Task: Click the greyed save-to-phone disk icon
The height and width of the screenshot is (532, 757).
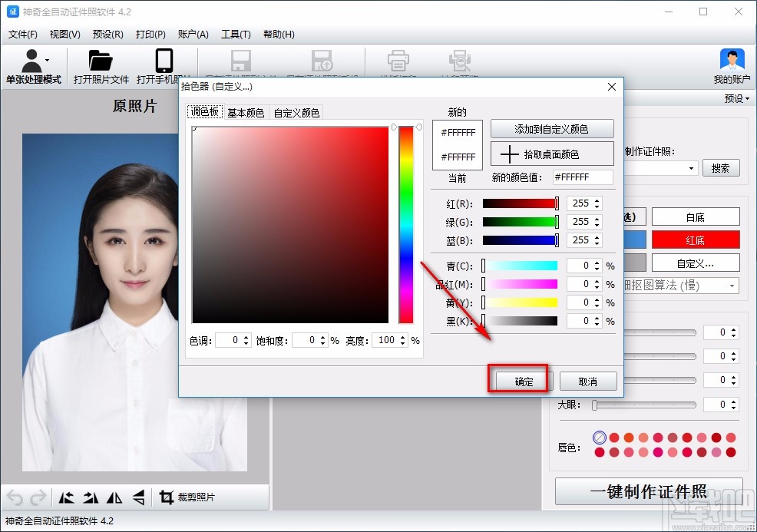Action: [322, 61]
